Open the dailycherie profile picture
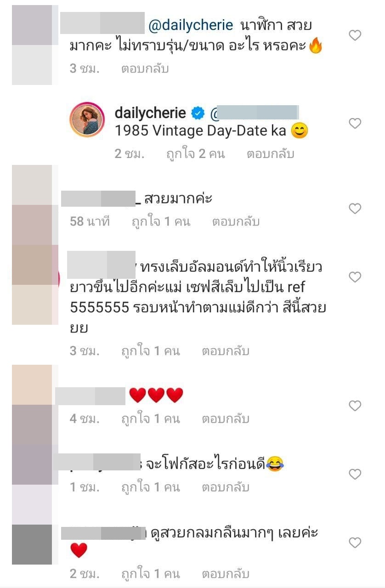Screen dimensions: 385x588 pos(87,119)
